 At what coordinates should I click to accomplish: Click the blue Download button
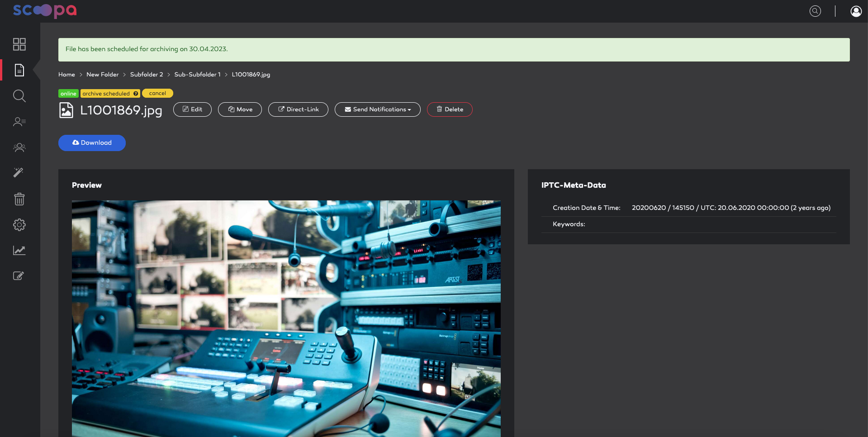point(92,143)
